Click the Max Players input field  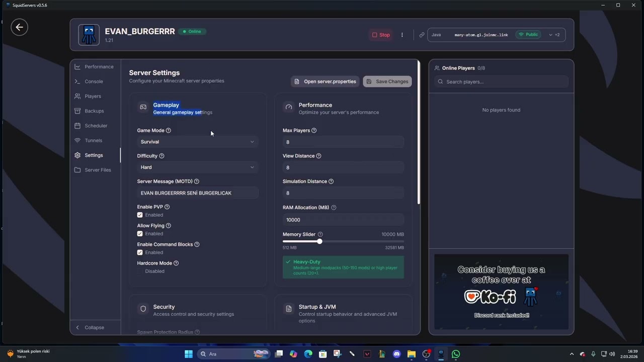pyautogui.click(x=343, y=142)
